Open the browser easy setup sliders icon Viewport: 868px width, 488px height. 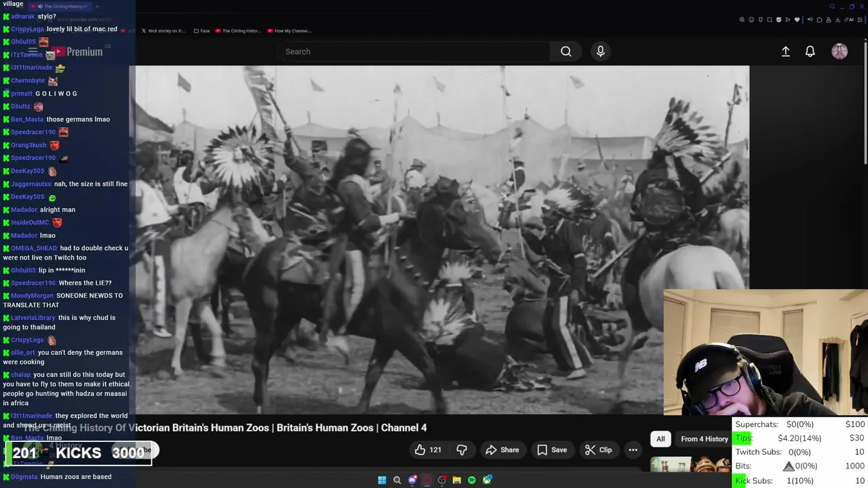(x=860, y=20)
